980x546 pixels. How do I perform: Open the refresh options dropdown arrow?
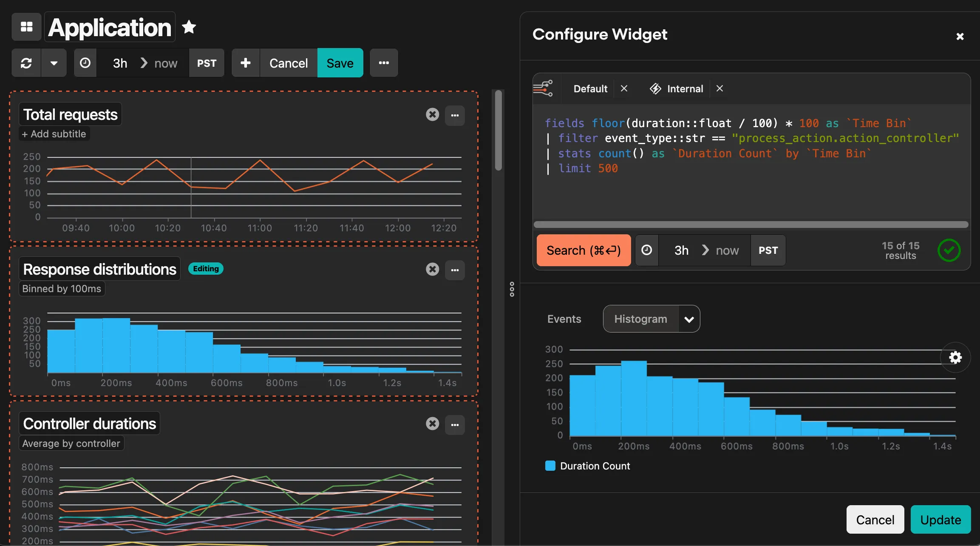[x=54, y=63]
